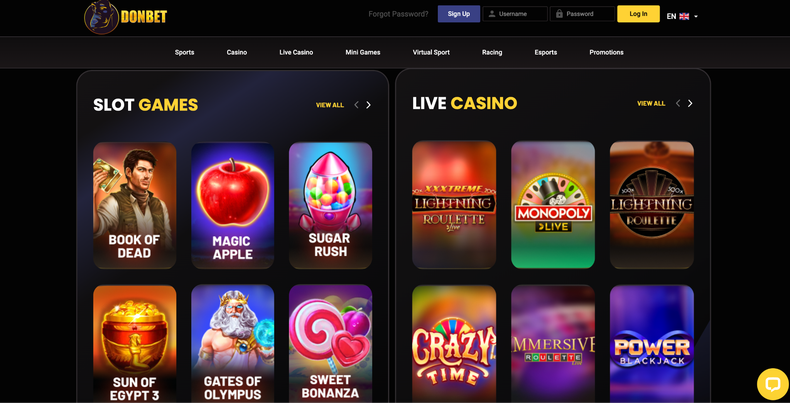
Task: Select Live Casino in navigation bar
Action: point(296,52)
